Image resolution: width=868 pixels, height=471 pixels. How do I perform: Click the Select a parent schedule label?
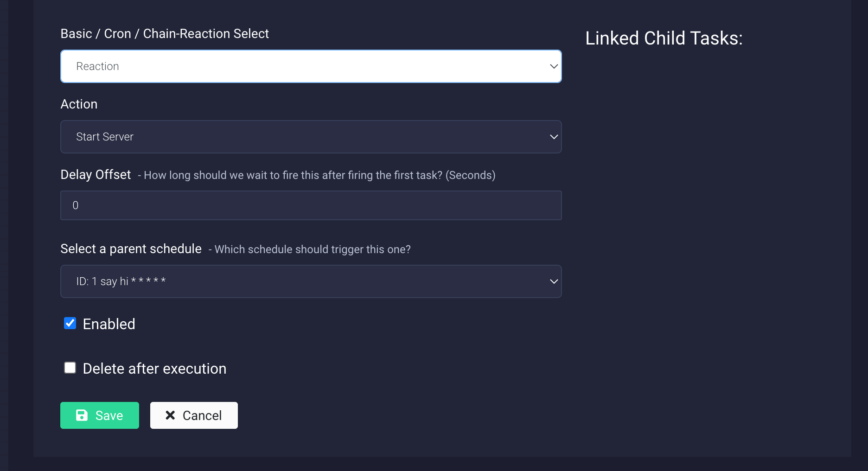point(131,249)
